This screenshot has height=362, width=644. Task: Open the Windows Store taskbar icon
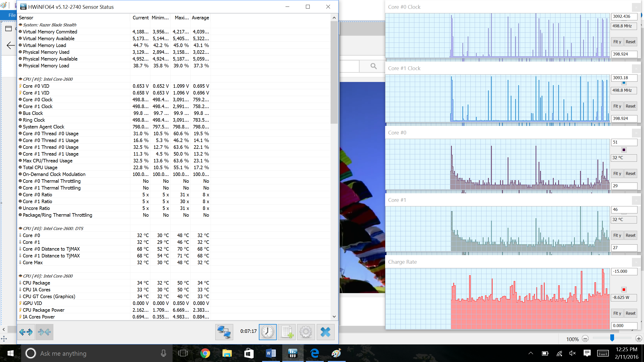pyautogui.click(x=249, y=353)
